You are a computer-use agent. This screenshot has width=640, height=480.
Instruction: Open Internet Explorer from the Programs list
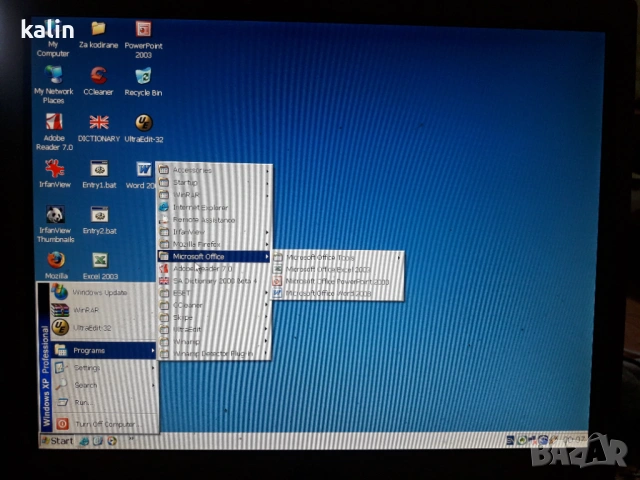[215, 207]
